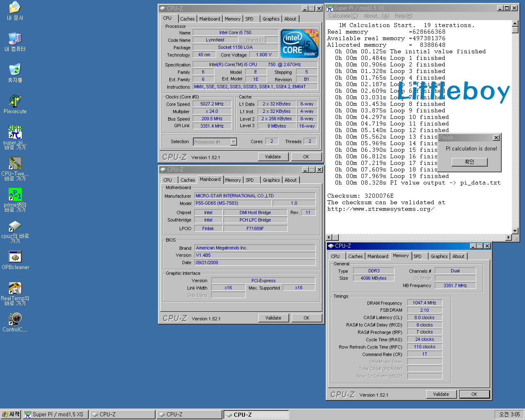The image size is (525, 420).
Task: Confirm the Finish dialog button
Action: click(470, 162)
